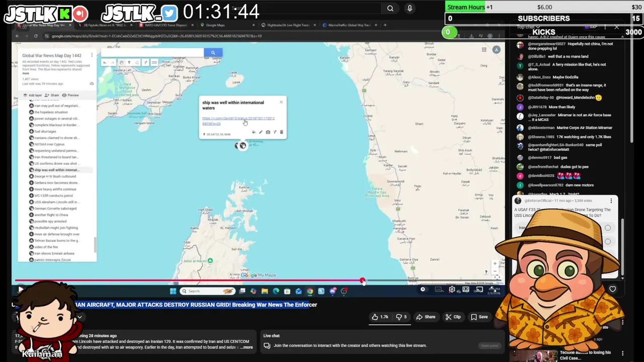This screenshot has width=644, height=362.
Task: Close the marker info popup
Action: pyautogui.click(x=281, y=102)
